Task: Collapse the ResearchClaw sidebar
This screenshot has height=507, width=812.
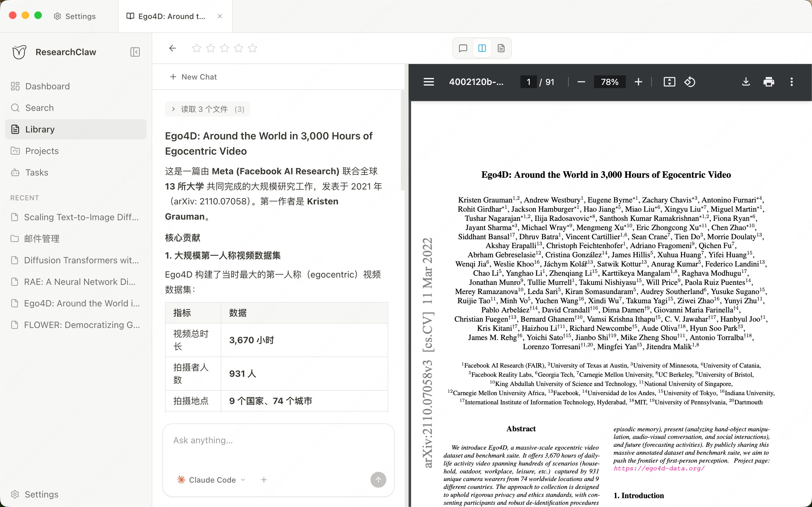Action: click(135, 52)
